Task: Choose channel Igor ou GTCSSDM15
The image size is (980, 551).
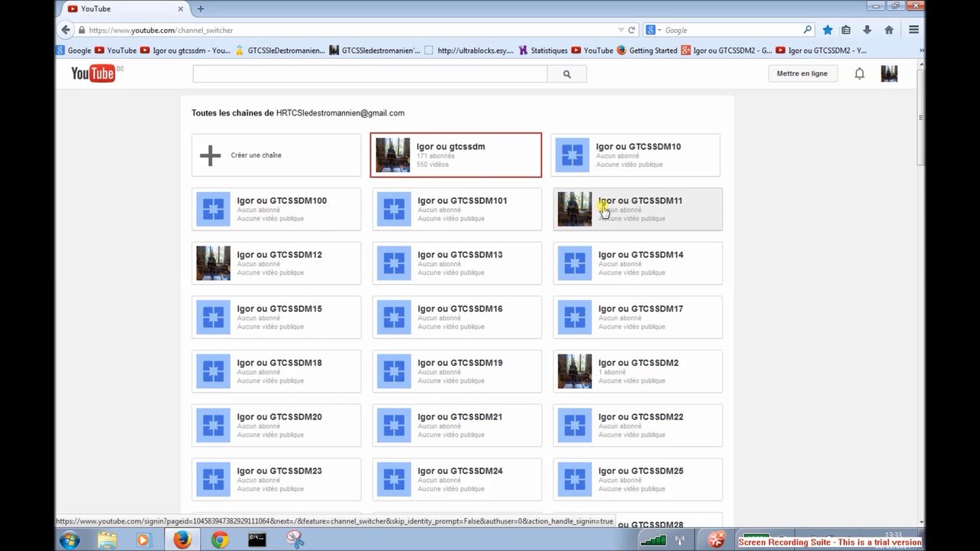Action: pyautogui.click(x=276, y=317)
